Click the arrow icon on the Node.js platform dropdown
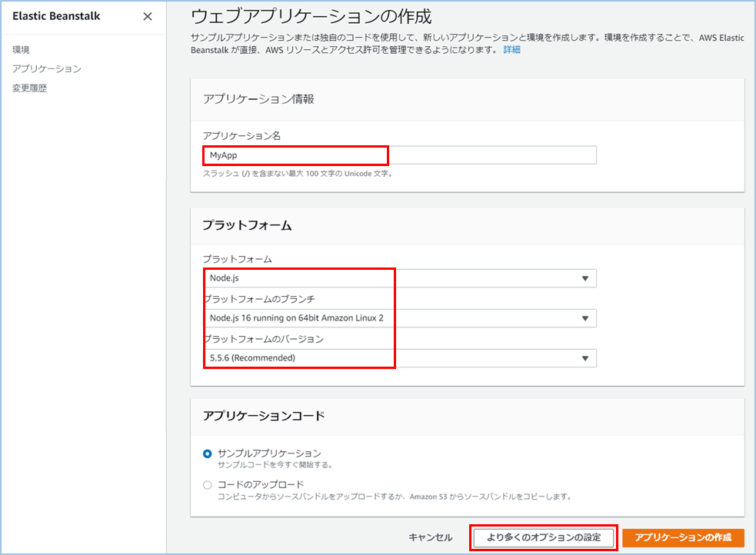The image size is (756, 555). point(587,278)
